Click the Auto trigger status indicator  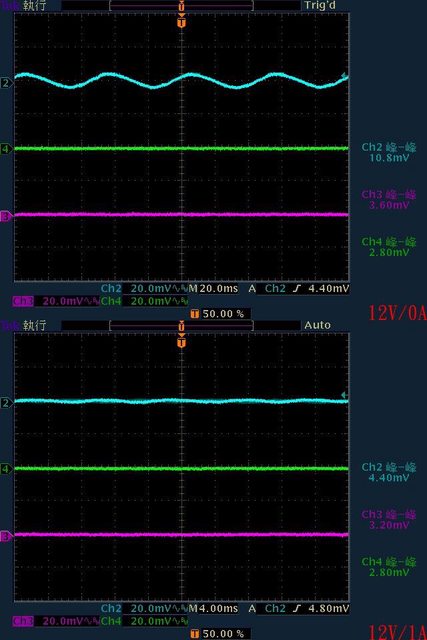tap(317, 325)
